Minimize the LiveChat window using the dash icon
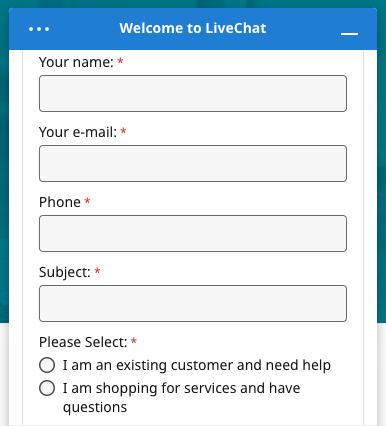Screen dimensions: 386x426 [349, 34]
